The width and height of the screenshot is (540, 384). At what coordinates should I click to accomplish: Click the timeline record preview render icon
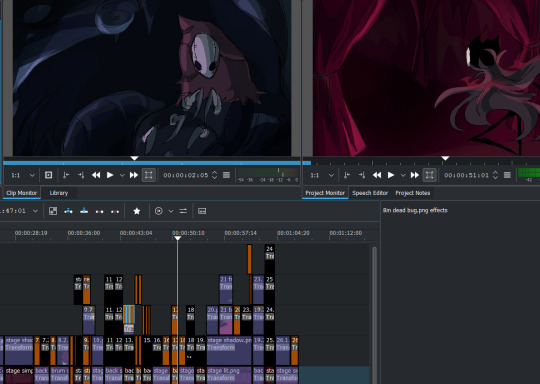(158, 211)
